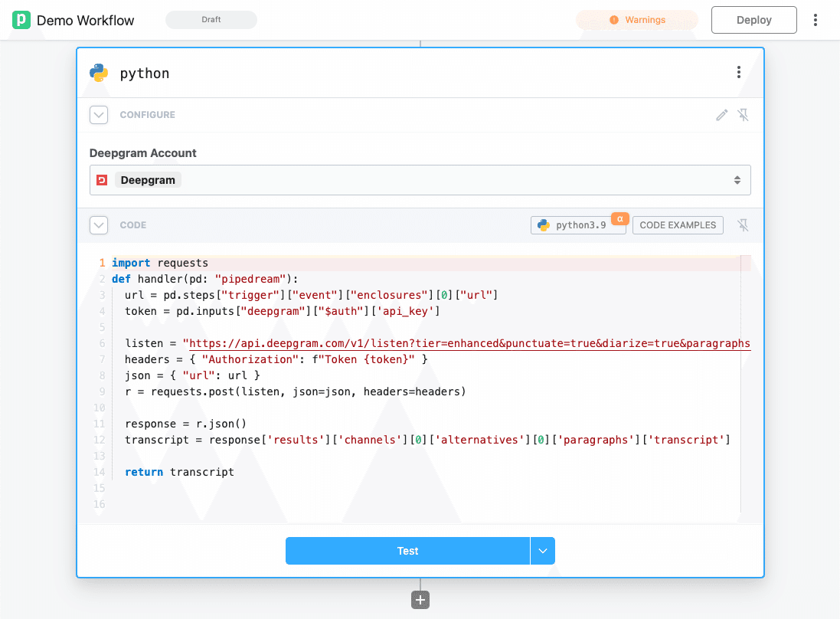Open the Code Examples button

pyautogui.click(x=678, y=225)
